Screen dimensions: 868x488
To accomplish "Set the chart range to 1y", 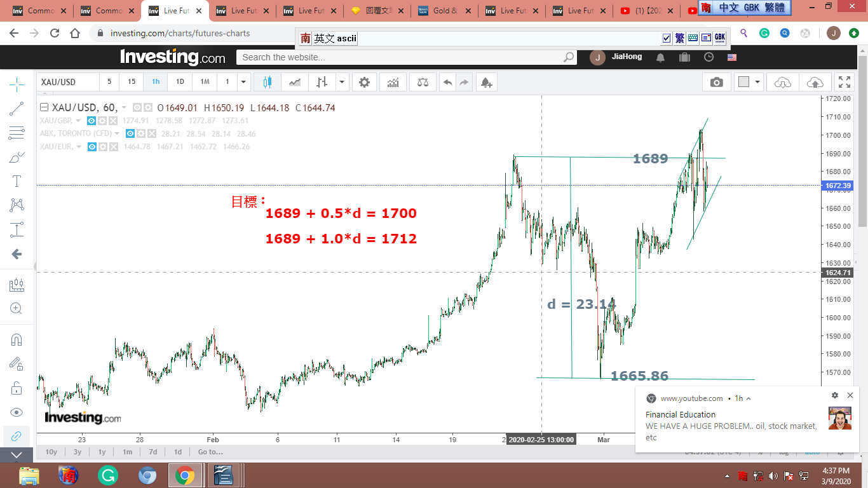I will (102, 452).
